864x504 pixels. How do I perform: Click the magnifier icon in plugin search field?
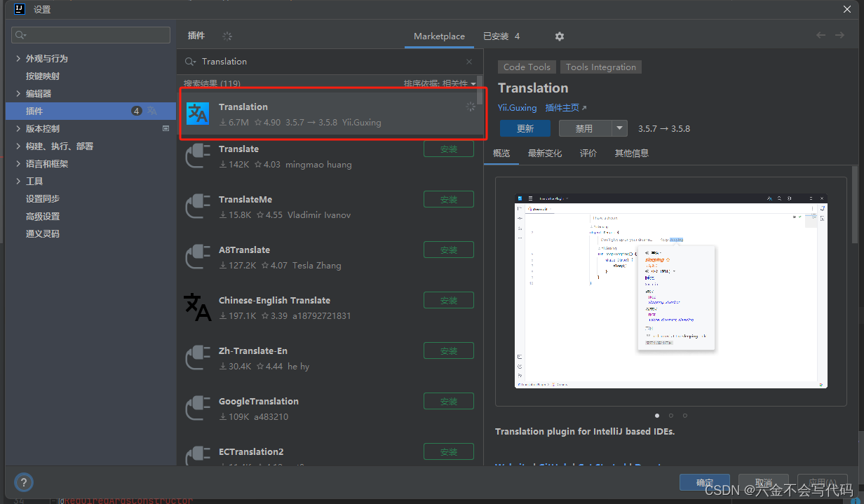[190, 62]
